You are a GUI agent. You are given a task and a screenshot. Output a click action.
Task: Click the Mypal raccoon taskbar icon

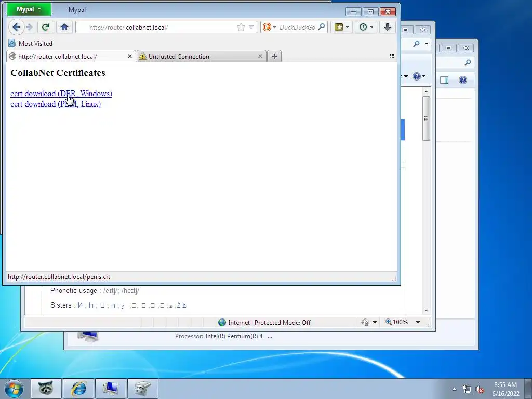point(46,389)
